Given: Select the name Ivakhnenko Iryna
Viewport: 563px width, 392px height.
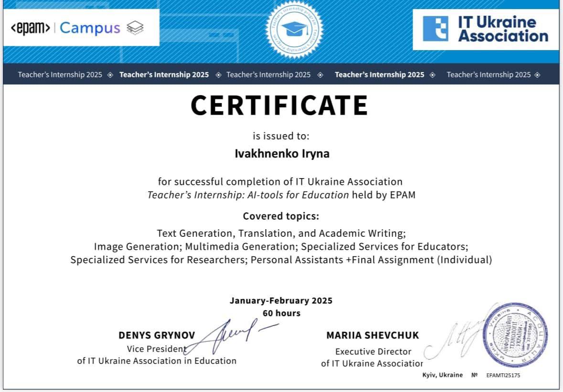Looking at the screenshot, I should coord(282,154).
